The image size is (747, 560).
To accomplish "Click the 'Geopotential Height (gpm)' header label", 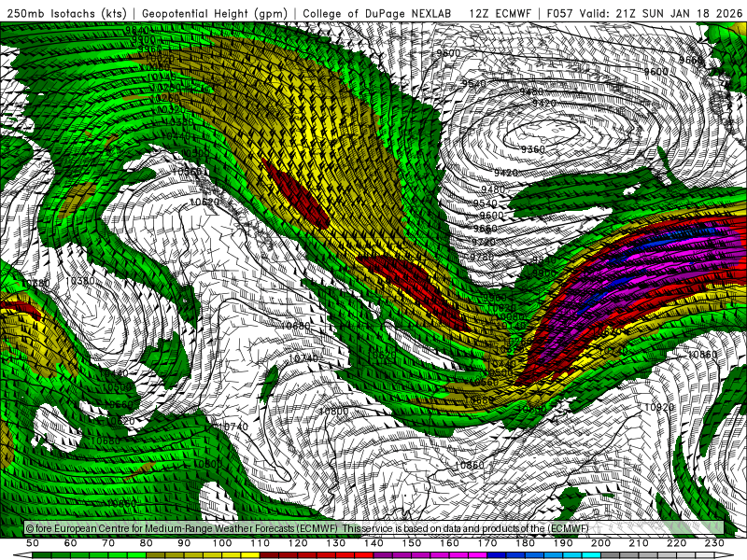I will (215, 13).
